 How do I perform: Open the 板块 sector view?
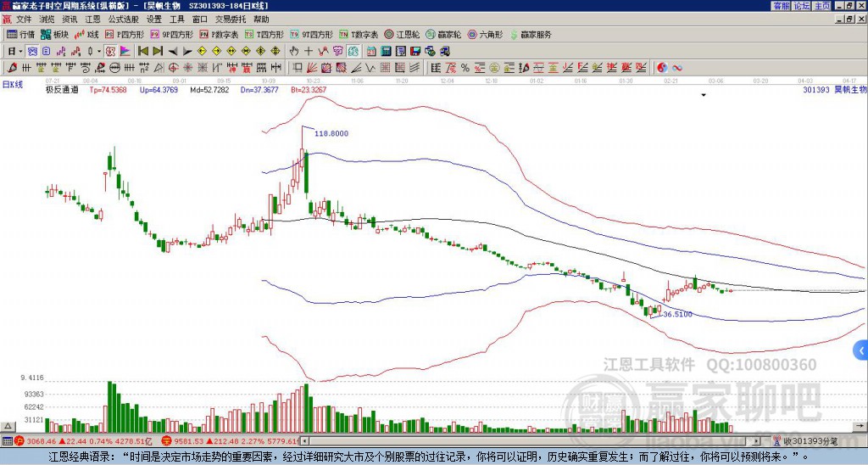pyautogui.click(x=54, y=34)
